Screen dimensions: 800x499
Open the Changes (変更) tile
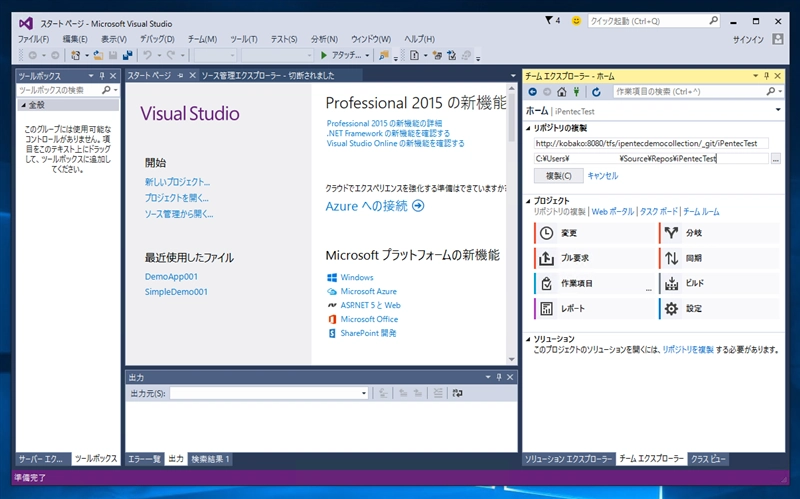click(x=594, y=233)
